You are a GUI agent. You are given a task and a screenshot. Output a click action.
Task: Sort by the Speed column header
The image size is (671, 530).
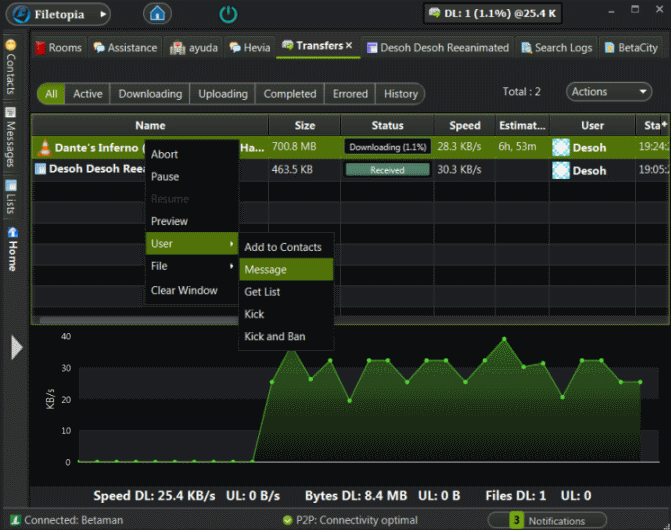tap(465, 125)
